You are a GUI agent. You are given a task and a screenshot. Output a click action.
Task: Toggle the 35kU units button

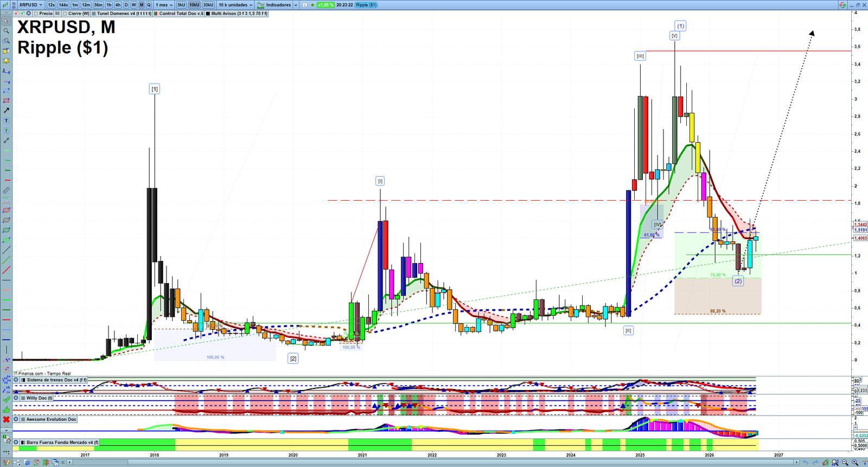tap(208, 5)
